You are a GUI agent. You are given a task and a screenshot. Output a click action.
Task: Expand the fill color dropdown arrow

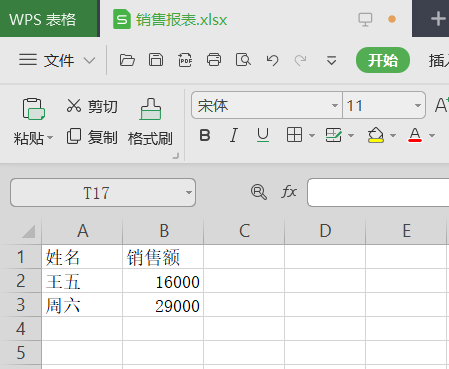(393, 135)
